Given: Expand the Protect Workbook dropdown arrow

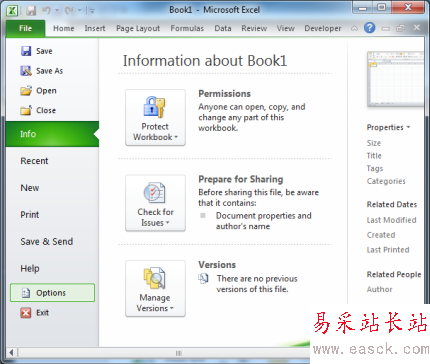Looking at the screenshot, I should coord(176,137).
